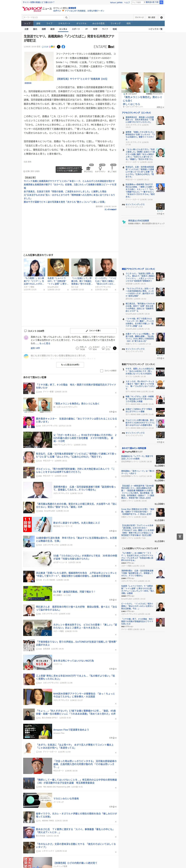Select the 国内 category
The image size is (186, 868).
(35, 29)
